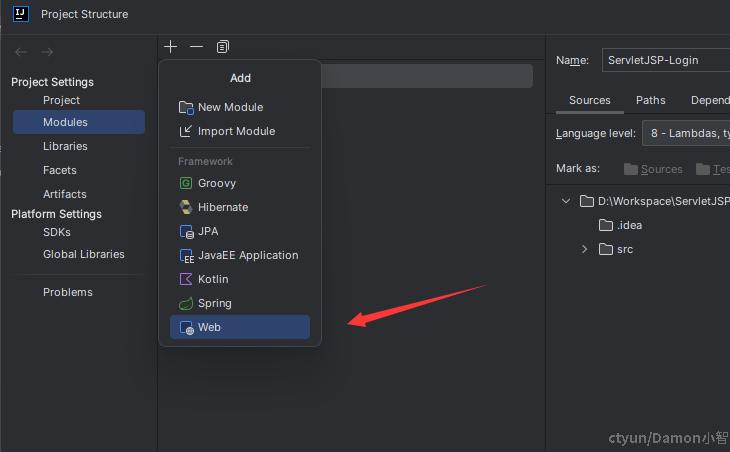
Task: Select Spring framework entry
Action: pyautogui.click(x=240, y=304)
